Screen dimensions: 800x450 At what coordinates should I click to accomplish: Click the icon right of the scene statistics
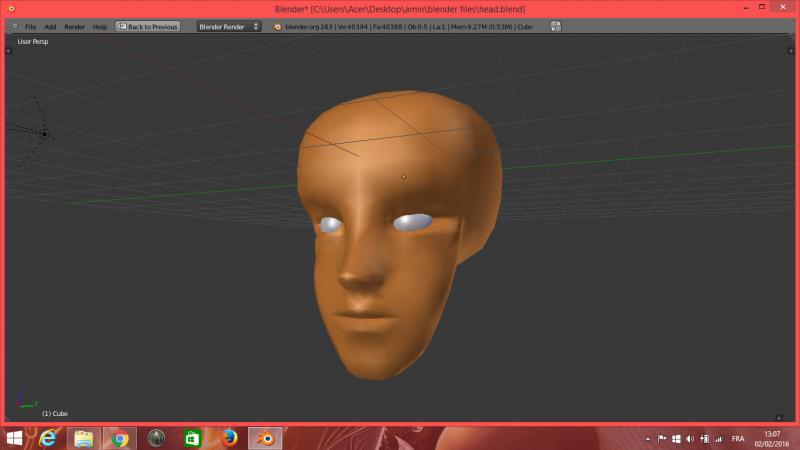555,26
